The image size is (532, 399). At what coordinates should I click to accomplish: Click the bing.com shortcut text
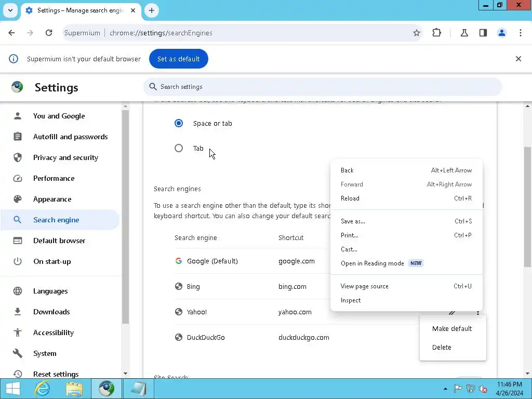[292, 286]
